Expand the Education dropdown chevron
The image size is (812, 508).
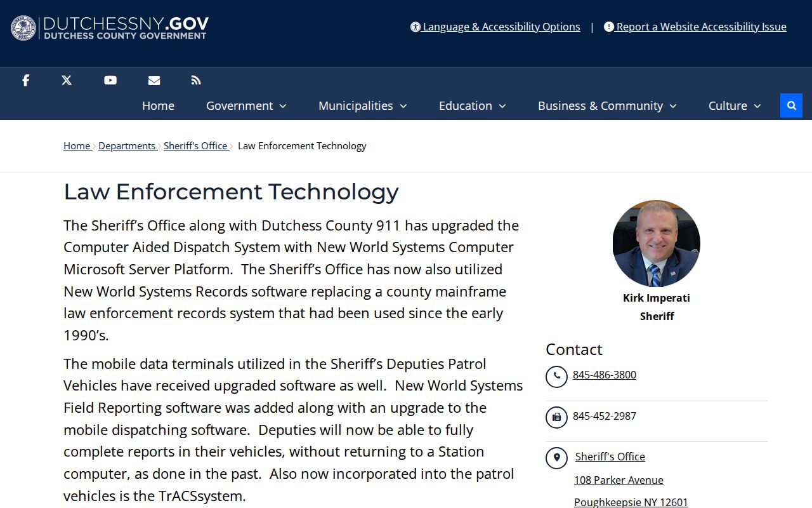coord(502,106)
